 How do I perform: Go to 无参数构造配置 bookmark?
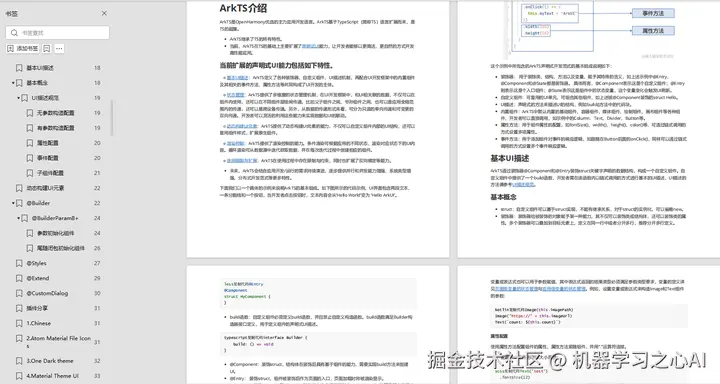56,113
